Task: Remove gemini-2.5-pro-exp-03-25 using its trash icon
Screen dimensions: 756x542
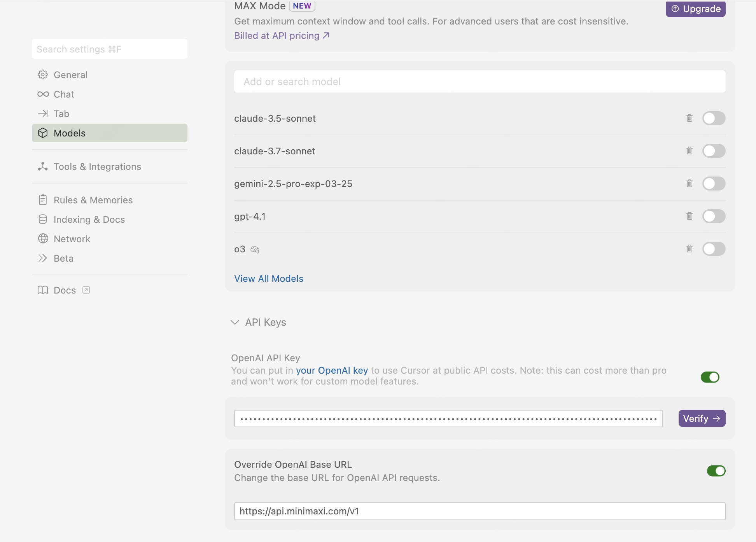Action: (x=689, y=183)
